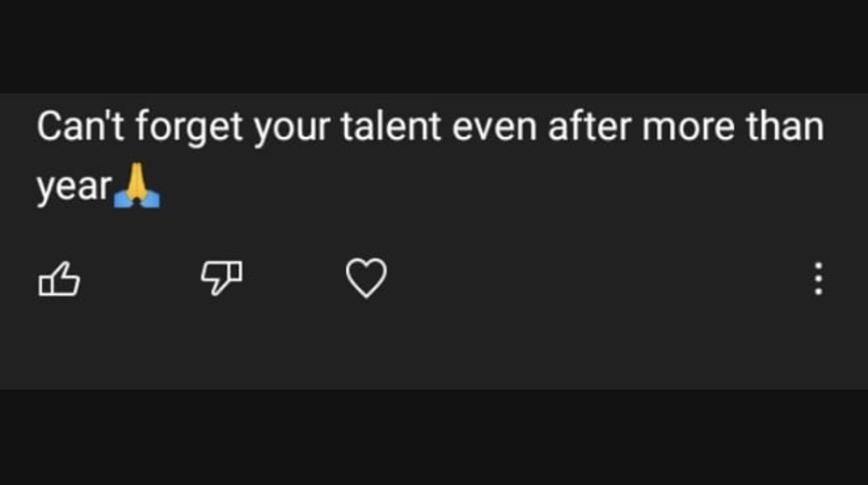Show comment actions via kebab icon
This screenshot has width=868, height=485.
[x=818, y=279]
